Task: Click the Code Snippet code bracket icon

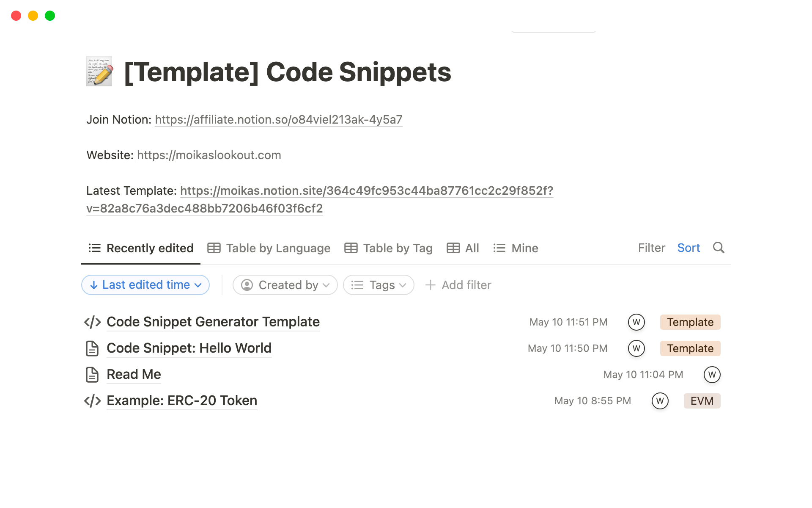Action: [93, 321]
